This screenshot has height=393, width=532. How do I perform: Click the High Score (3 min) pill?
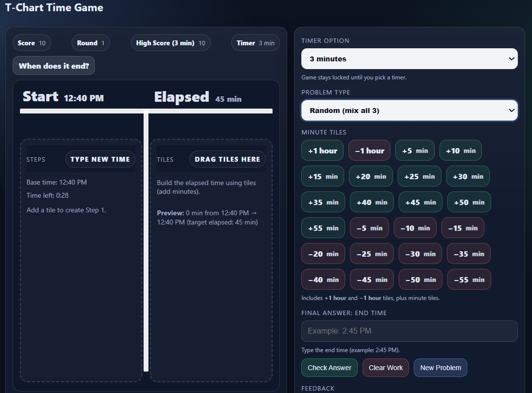[170, 43]
